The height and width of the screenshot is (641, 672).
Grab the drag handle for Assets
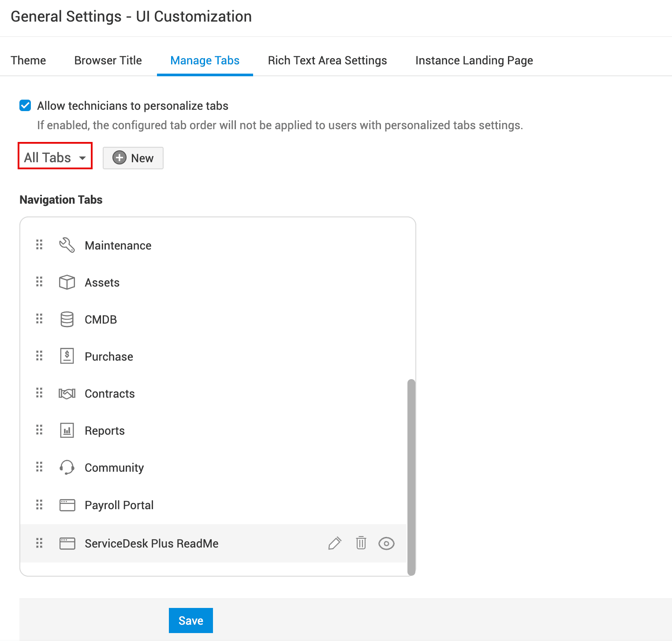[39, 282]
